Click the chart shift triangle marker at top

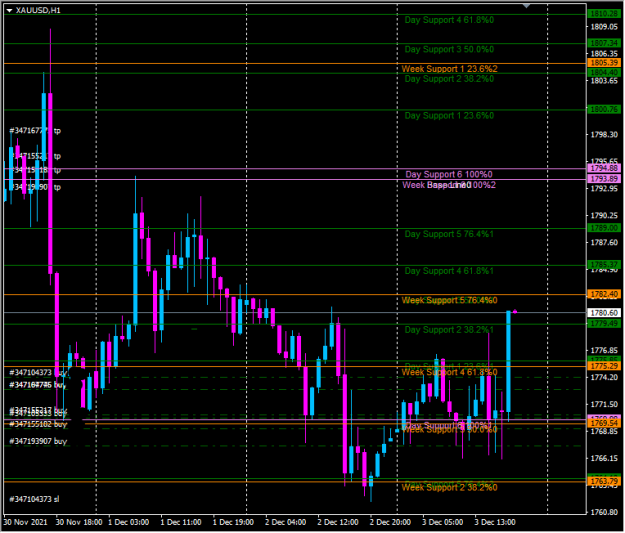[527, 6]
